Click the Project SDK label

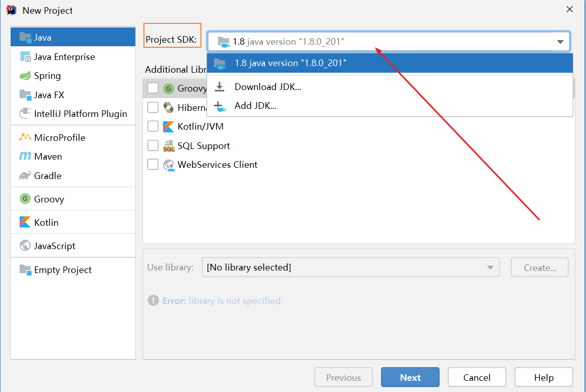click(171, 39)
